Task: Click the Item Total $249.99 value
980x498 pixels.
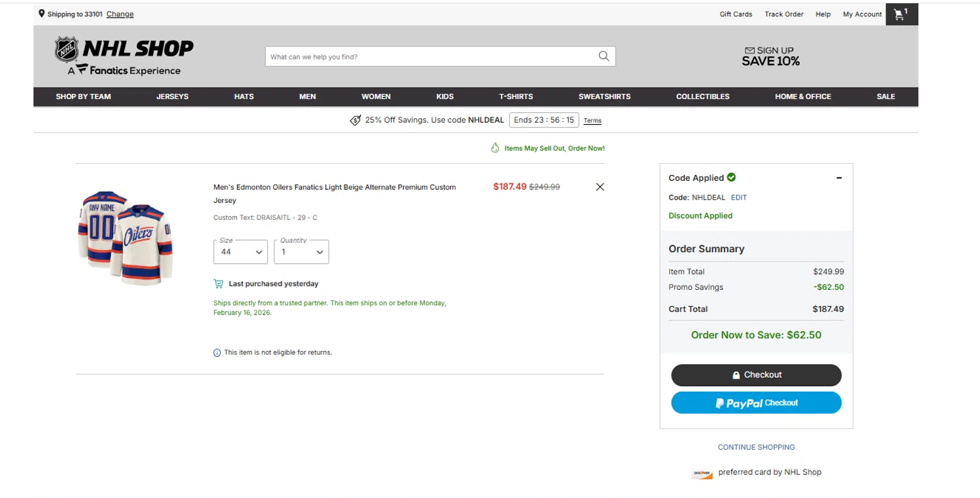Action: [x=828, y=272]
